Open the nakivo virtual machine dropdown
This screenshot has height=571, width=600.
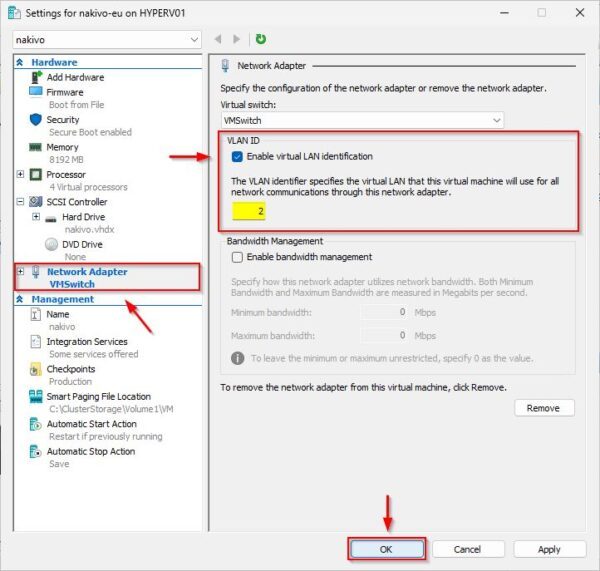pos(107,40)
